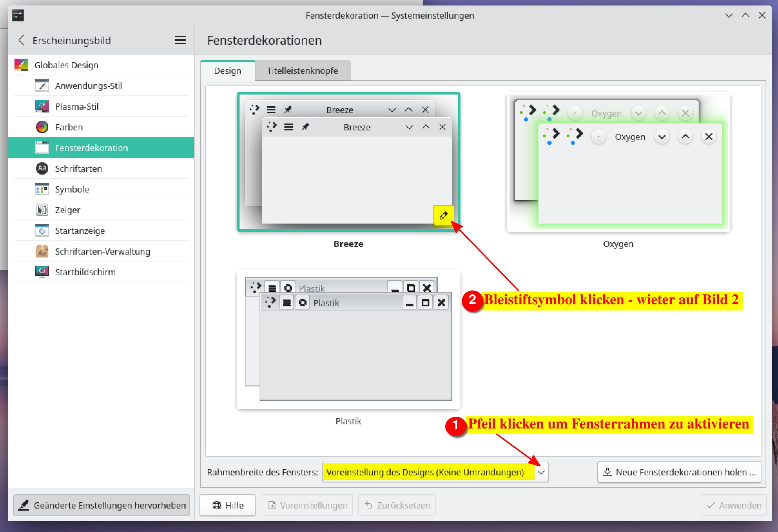Click the pencil edit icon on Breeze
This screenshot has width=778, height=532.
(444, 216)
